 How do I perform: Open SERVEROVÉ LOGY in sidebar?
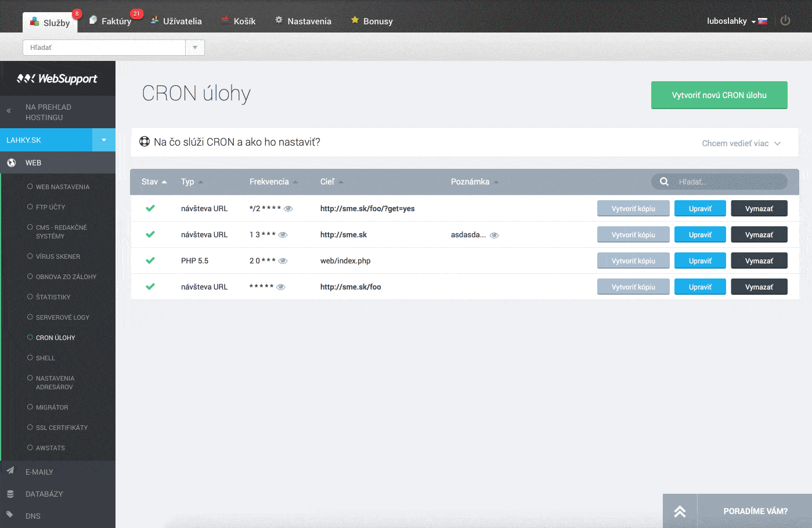[63, 317]
